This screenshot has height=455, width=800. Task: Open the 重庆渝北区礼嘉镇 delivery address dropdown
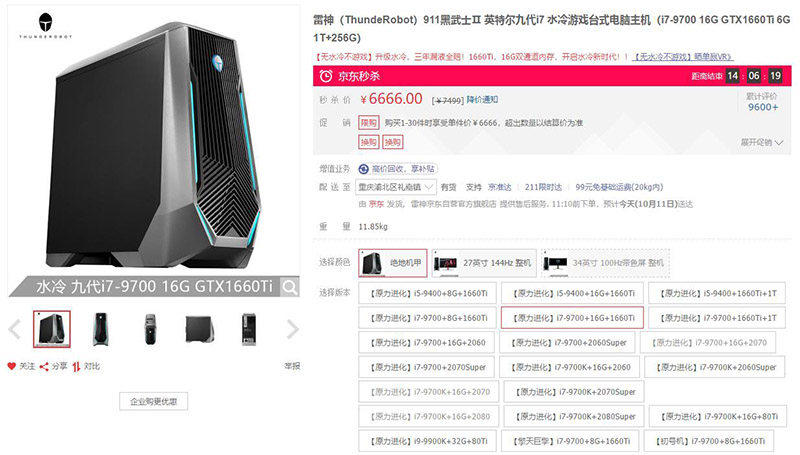395,187
